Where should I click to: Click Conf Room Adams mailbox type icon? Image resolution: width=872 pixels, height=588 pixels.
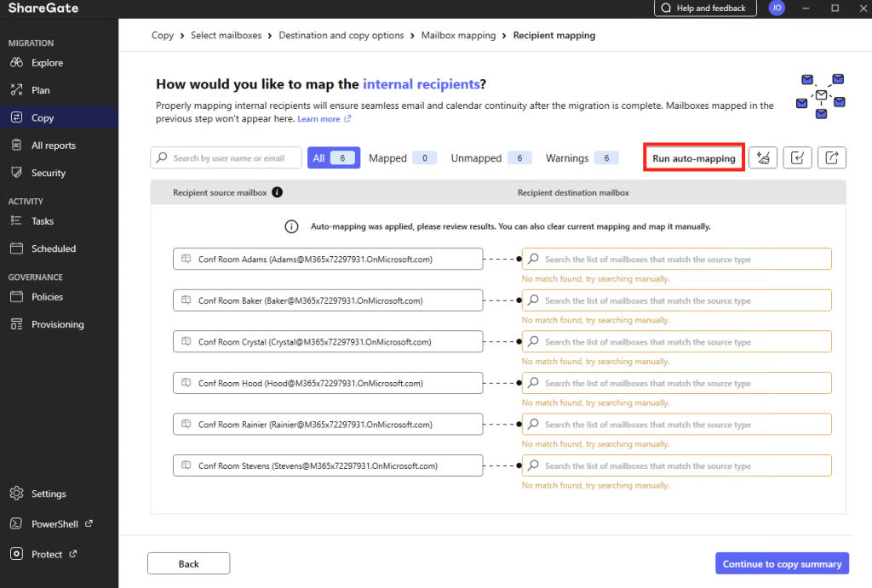click(186, 259)
